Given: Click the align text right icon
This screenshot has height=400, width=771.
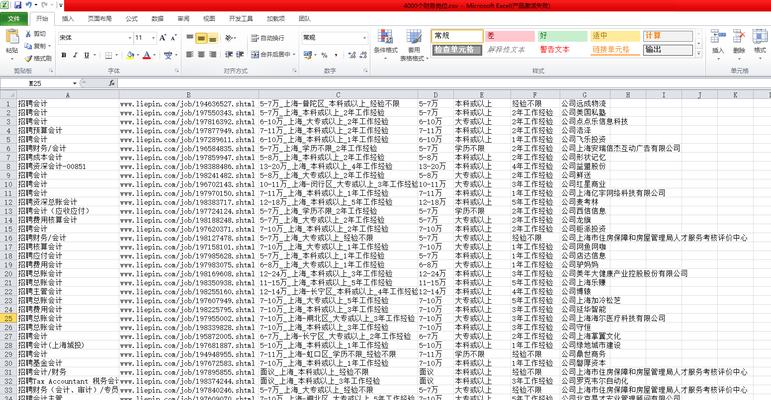Looking at the screenshot, I should (212, 54).
